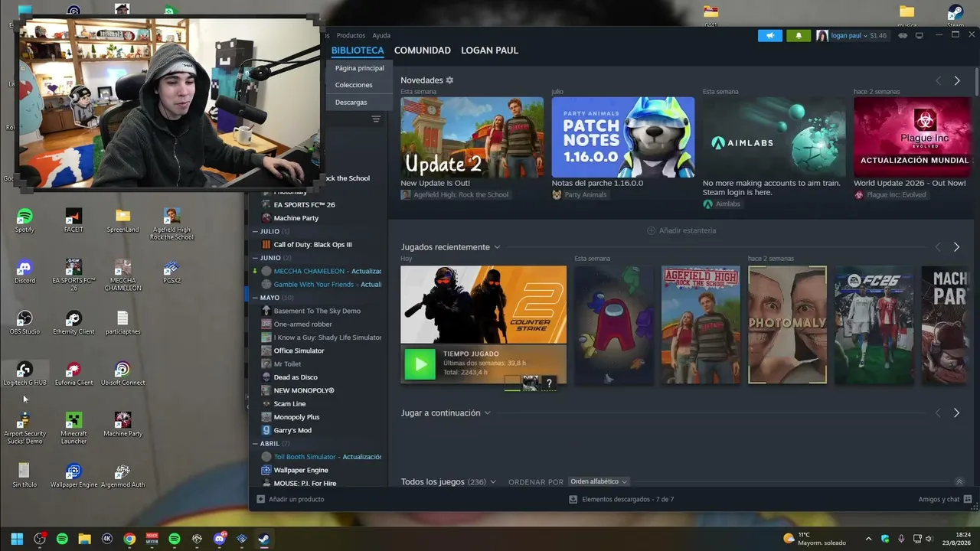Expand Jugados recientemente dropdown
This screenshot has width=980, height=551.
(497, 247)
